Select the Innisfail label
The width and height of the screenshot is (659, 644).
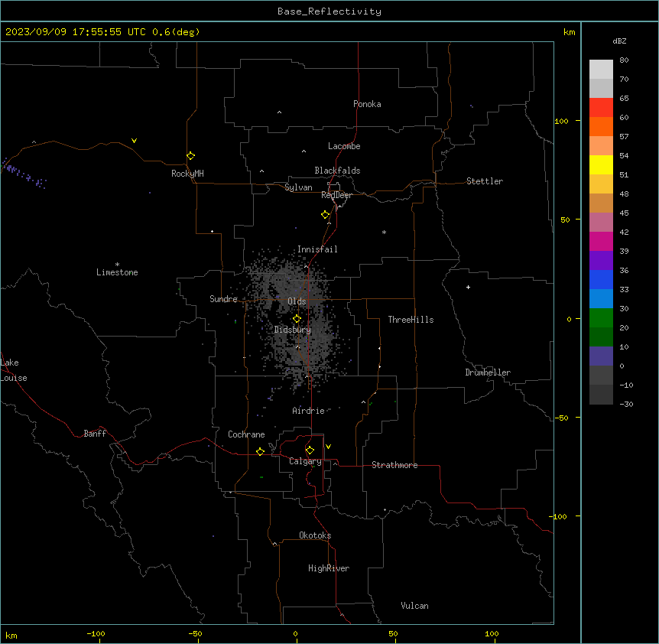click(x=317, y=249)
